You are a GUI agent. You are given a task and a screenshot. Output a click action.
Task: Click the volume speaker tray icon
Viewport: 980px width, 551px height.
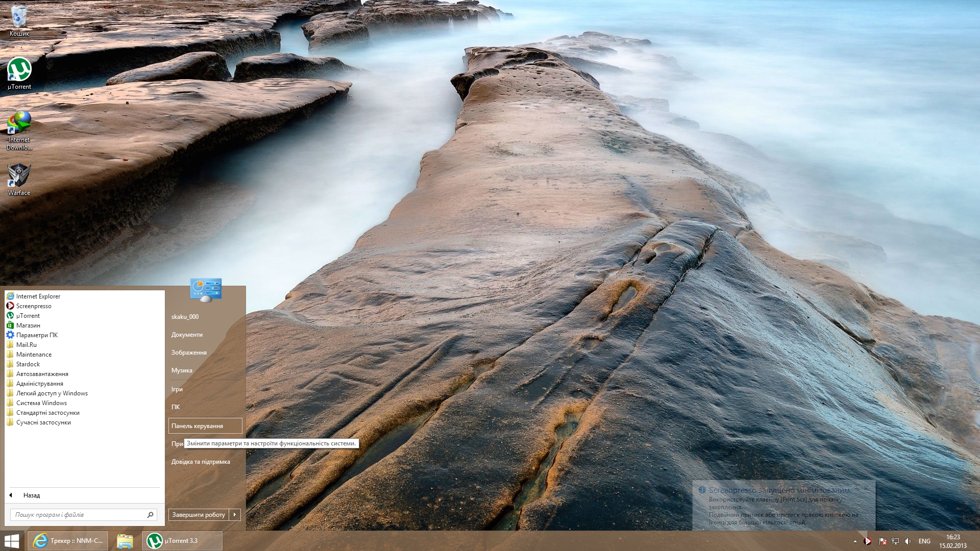[908, 541]
